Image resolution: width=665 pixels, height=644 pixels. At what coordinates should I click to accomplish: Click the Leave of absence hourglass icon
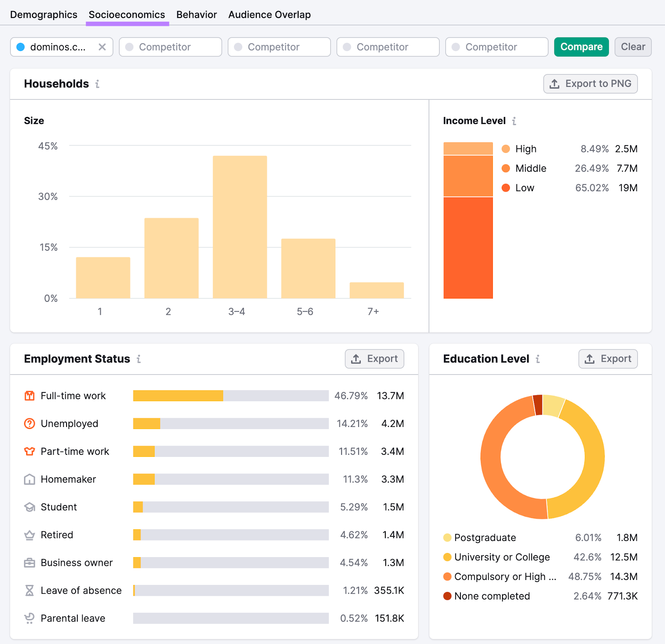29,590
